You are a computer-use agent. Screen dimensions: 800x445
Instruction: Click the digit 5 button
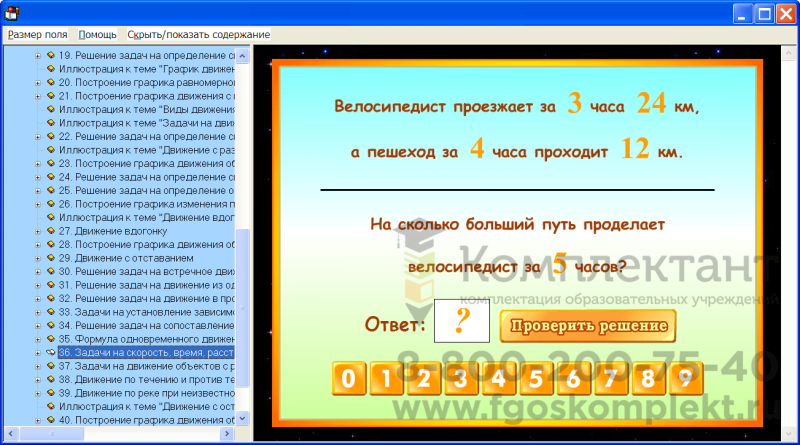click(x=536, y=379)
